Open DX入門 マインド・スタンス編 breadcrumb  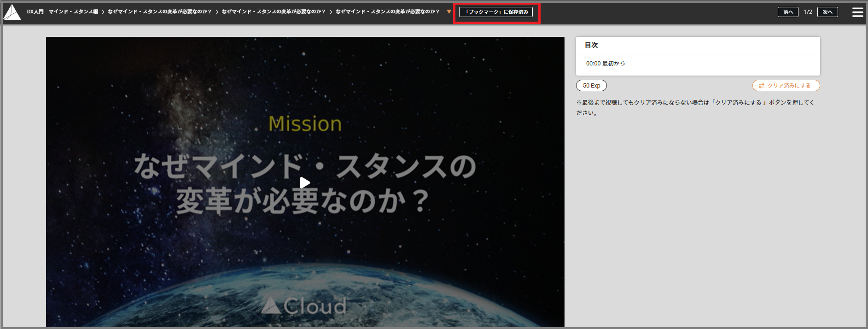62,12
